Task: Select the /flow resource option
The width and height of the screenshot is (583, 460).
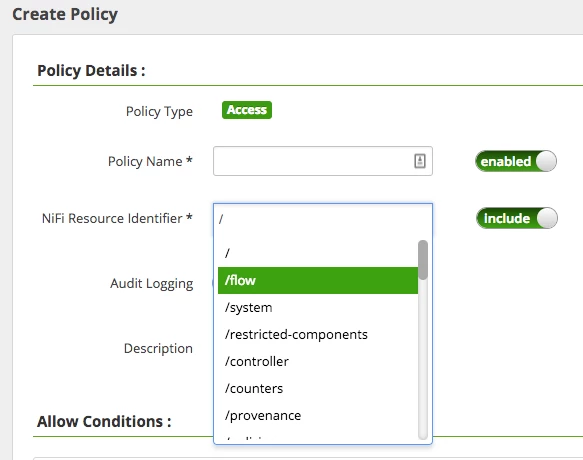Action: pos(318,280)
